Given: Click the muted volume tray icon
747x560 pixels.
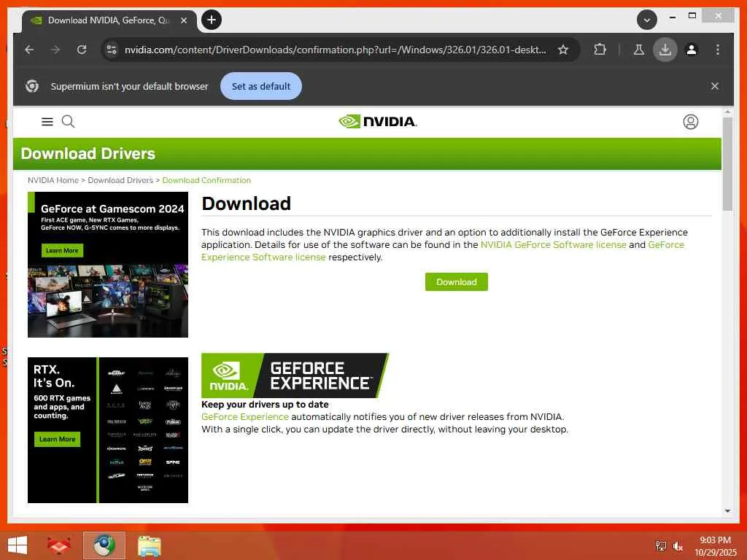Looking at the screenshot, I should click(678, 546).
